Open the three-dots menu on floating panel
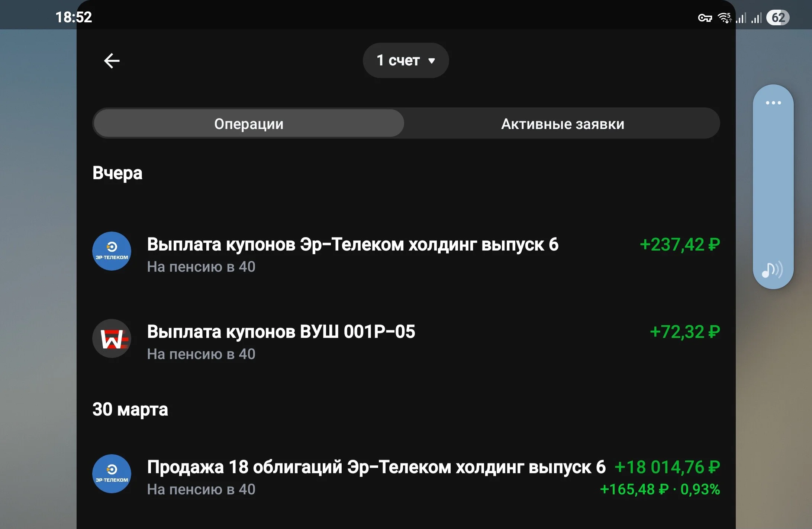Image resolution: width=812 pixels, height=529 pixels. point(773,103)
